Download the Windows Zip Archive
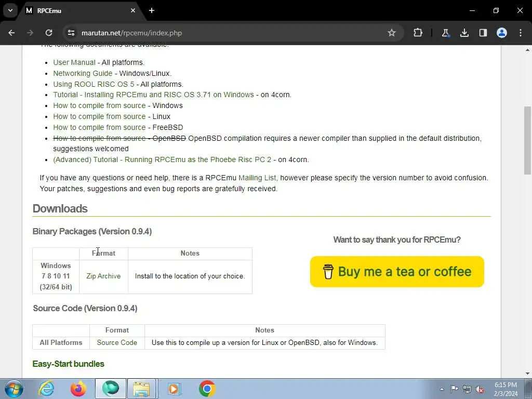532x399 pixels. [103, 276]
